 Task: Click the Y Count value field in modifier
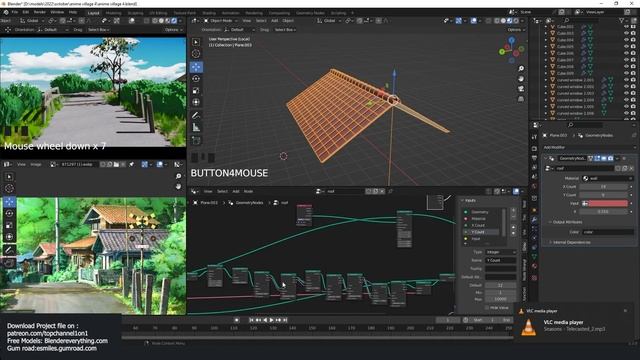(604, 195)
